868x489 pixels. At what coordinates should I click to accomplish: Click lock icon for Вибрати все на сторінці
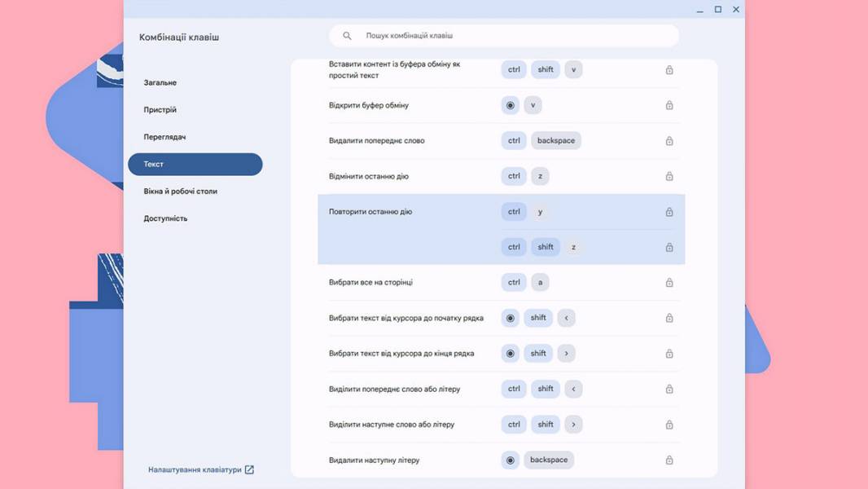pos(669,283)
